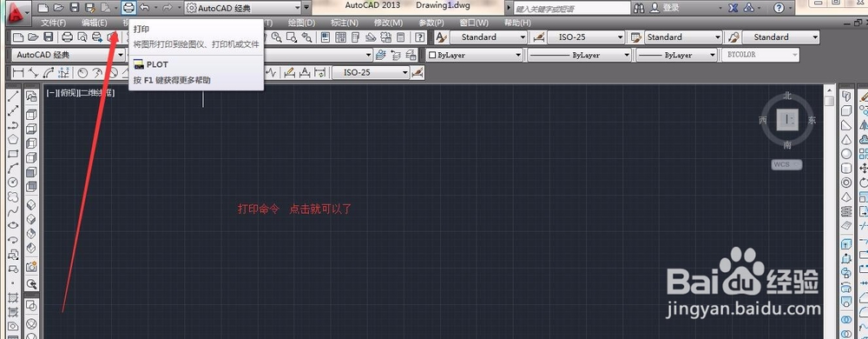This screenshot has width=868, height=339.
Task: Click the ViewCube top face
Action: (x=787, y=119)
